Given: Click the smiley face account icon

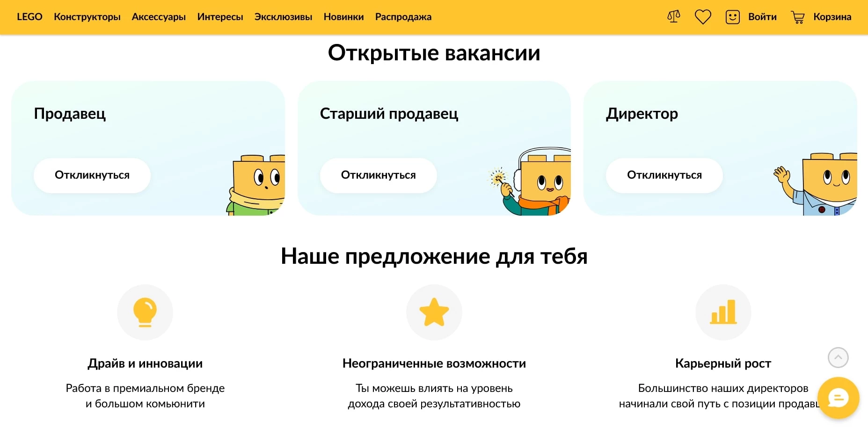Looking at the screenshot, I should click(732, 17).
